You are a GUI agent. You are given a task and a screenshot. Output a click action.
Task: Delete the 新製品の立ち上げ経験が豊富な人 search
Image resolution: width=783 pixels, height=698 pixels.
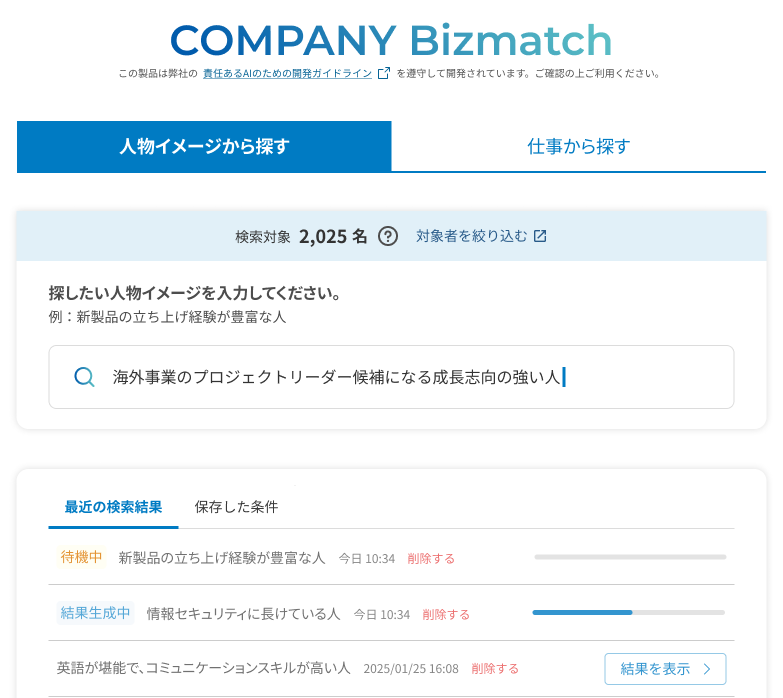pos(431,559)
